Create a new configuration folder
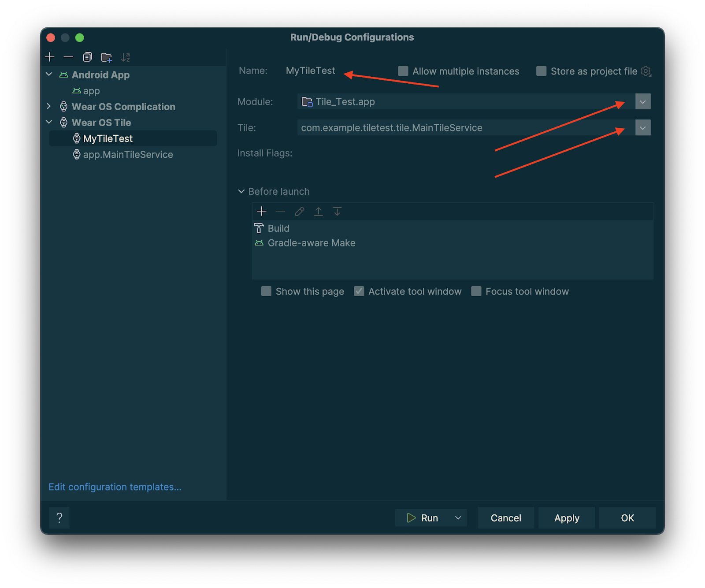This screenshot has width=705, height=588. point(106,57)
